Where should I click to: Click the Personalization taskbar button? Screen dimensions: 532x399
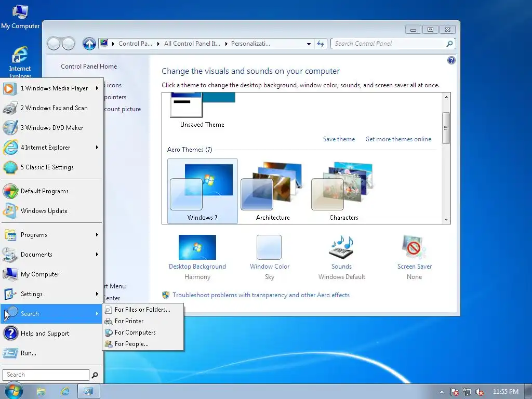coord(88,392)
